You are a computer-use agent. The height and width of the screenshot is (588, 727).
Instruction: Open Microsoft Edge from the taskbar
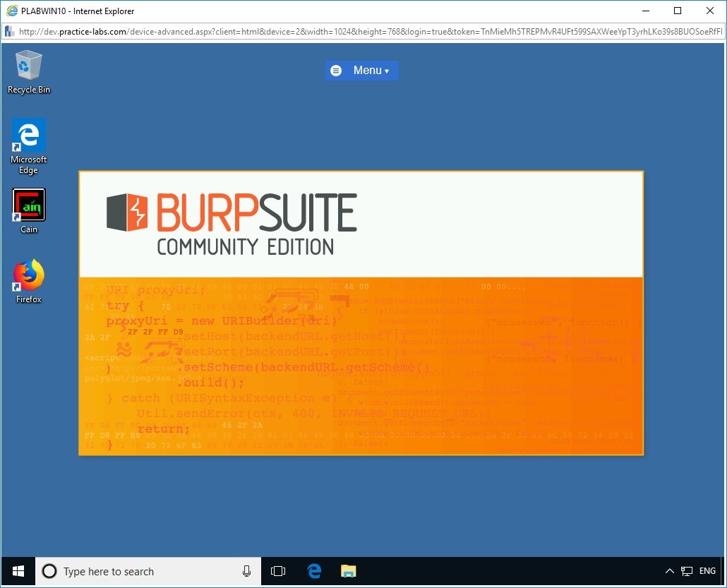click(313, 571)
